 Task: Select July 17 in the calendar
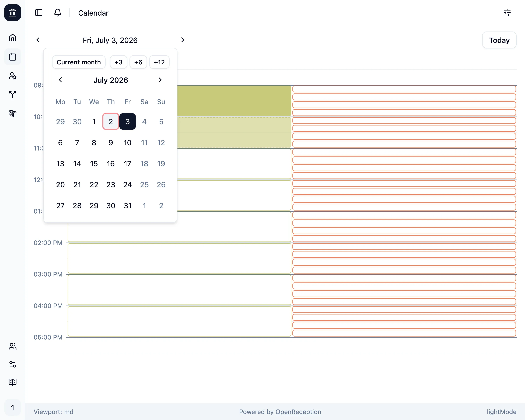[128, 164]
